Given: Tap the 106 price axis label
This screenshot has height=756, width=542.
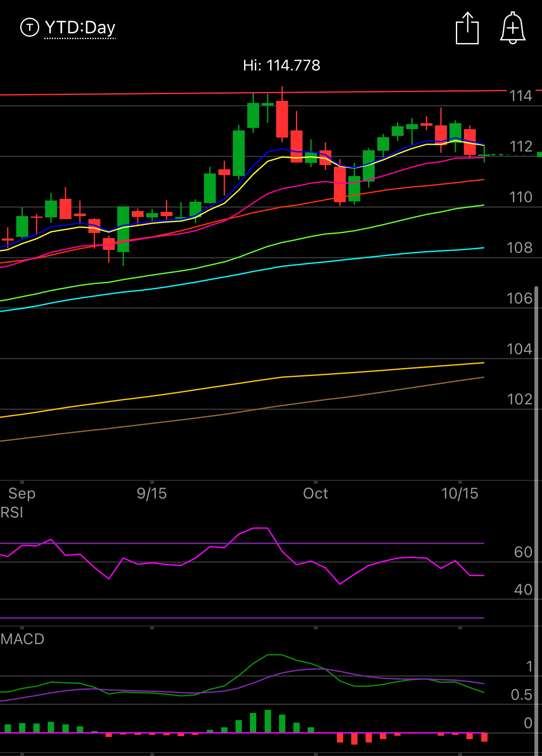Looking at the screenshot, I should (520, 298).
